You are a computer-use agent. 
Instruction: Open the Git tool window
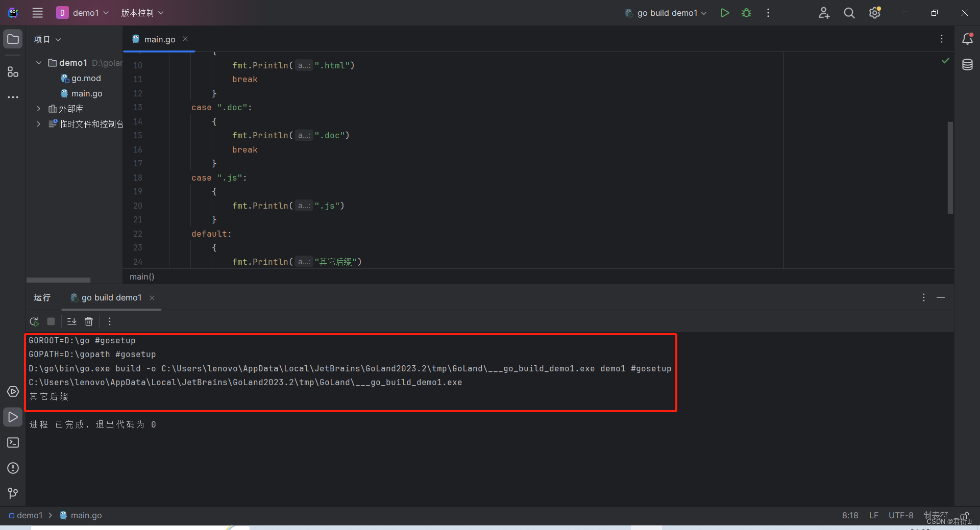tap(13, 493)
